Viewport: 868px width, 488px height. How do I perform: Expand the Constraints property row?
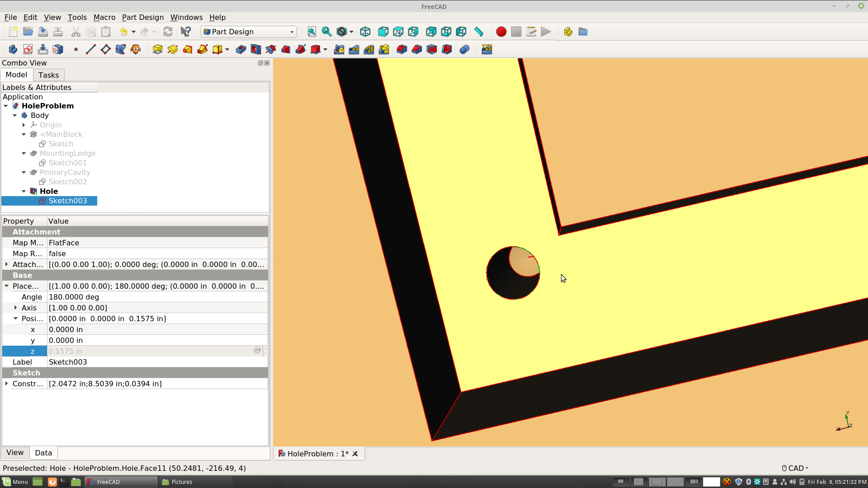(x=6, y=384)
